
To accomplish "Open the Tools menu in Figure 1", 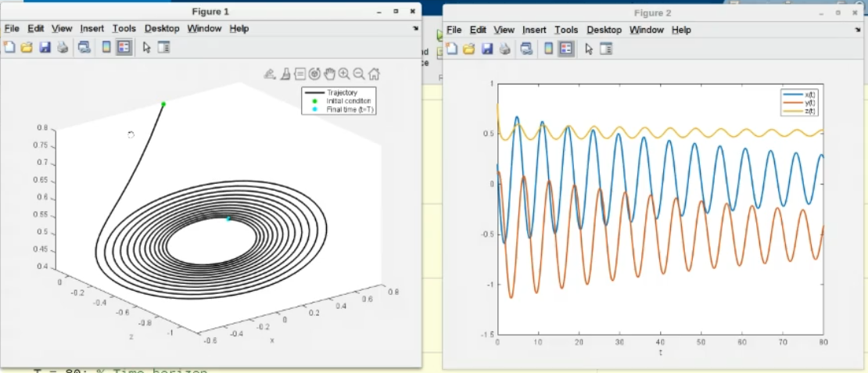I will click(124, 28).
